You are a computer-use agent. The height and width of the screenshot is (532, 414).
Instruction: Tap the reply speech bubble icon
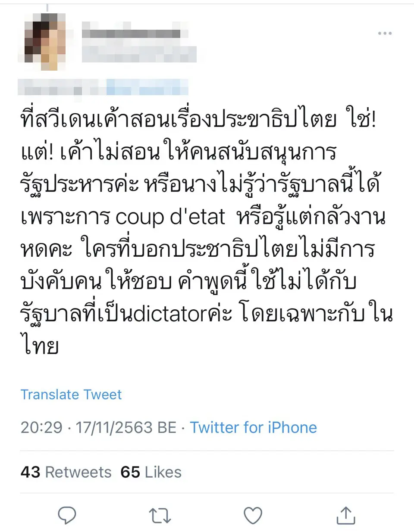click(x=67, y=515)
